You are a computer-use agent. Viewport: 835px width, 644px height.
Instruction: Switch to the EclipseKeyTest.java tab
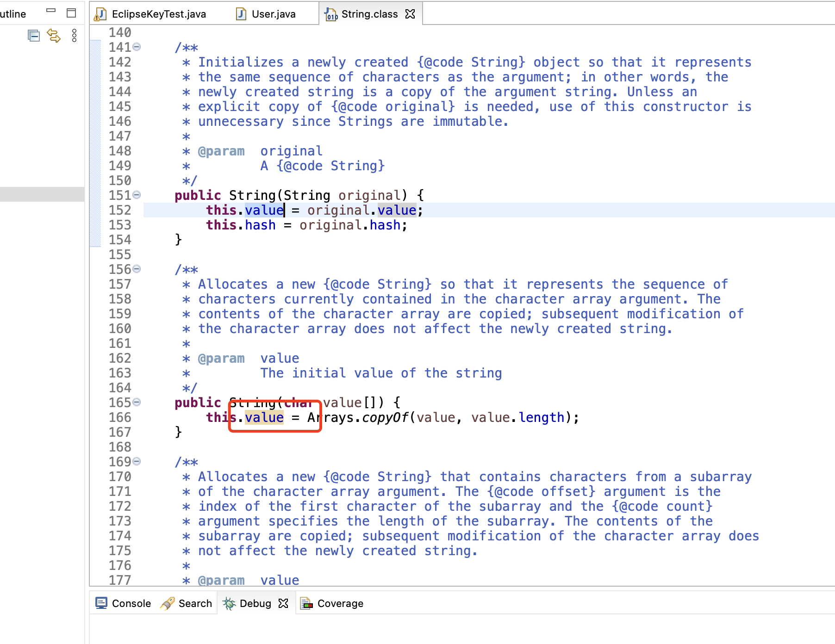158,14
